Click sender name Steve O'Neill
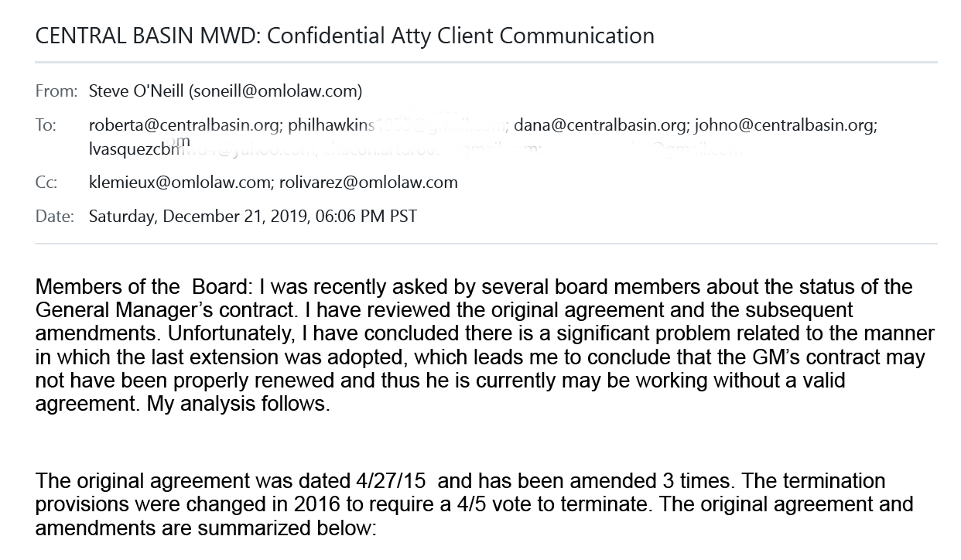Viewport: 961px width, 560px height. pyautogui.click(x=136, y=91)
